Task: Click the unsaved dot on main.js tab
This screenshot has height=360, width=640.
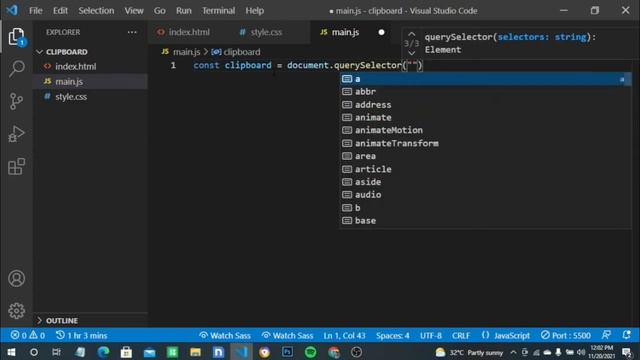Action: (381, 32)
